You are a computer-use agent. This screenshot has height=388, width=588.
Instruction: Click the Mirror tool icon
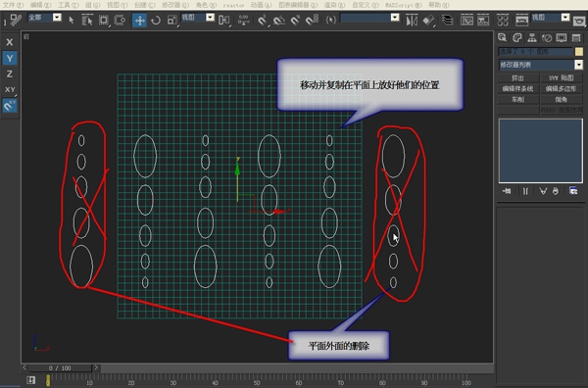click(x=412, y=20)
